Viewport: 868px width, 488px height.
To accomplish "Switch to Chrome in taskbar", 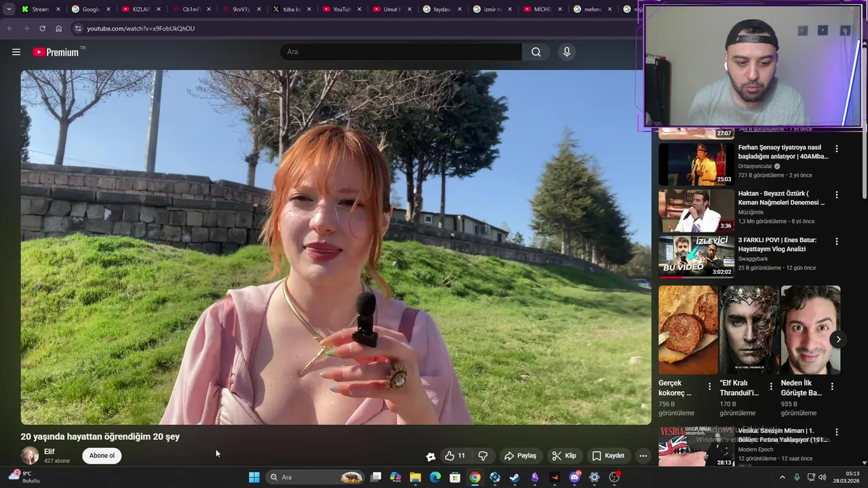I will point(475,477).
